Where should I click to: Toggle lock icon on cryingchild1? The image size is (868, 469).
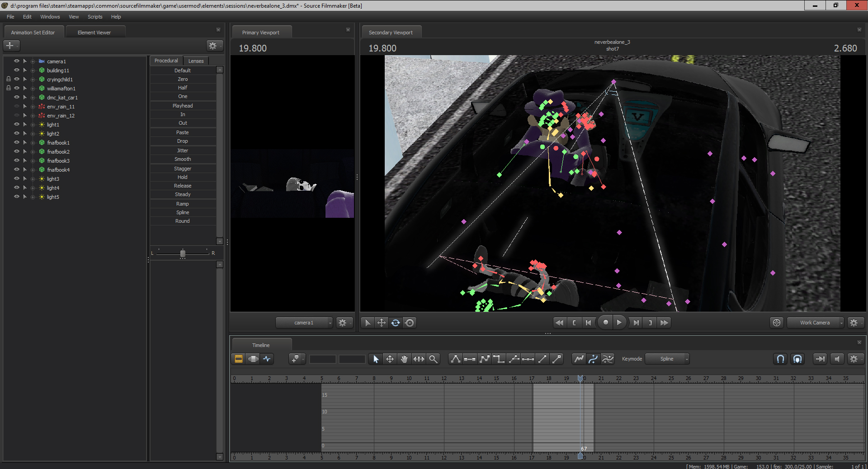9,79
